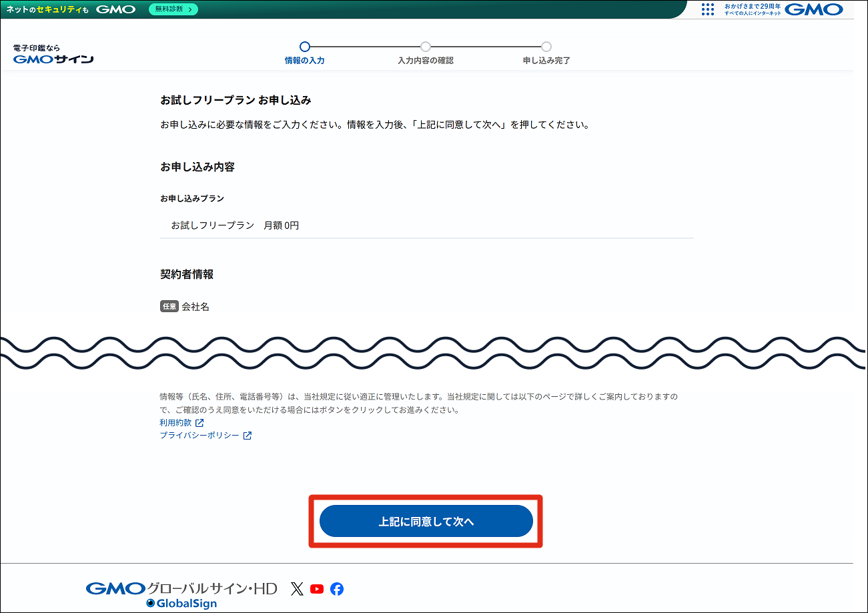Open the 利用約款 link
The width and height of the screenshot is (868, 613).
click(x=176, y=422)
